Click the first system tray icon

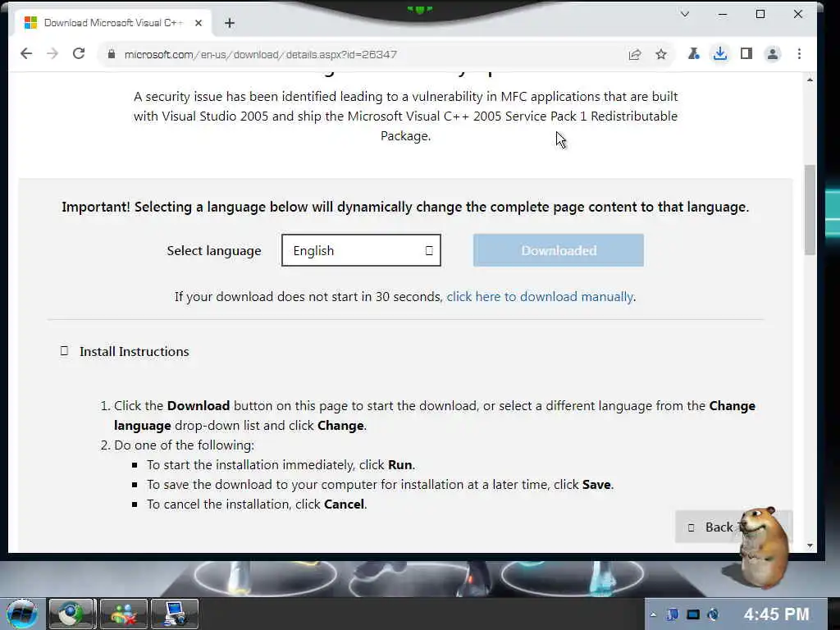click(673, 614)
